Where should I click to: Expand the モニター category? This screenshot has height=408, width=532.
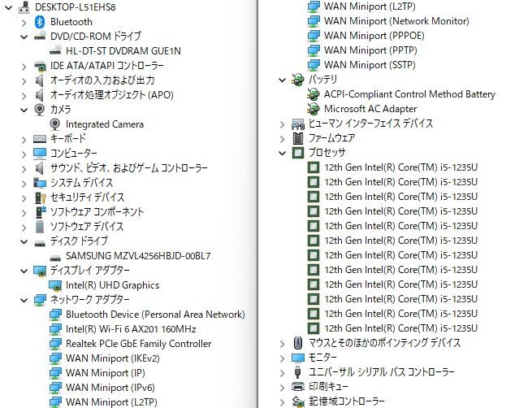pos(282,358)
